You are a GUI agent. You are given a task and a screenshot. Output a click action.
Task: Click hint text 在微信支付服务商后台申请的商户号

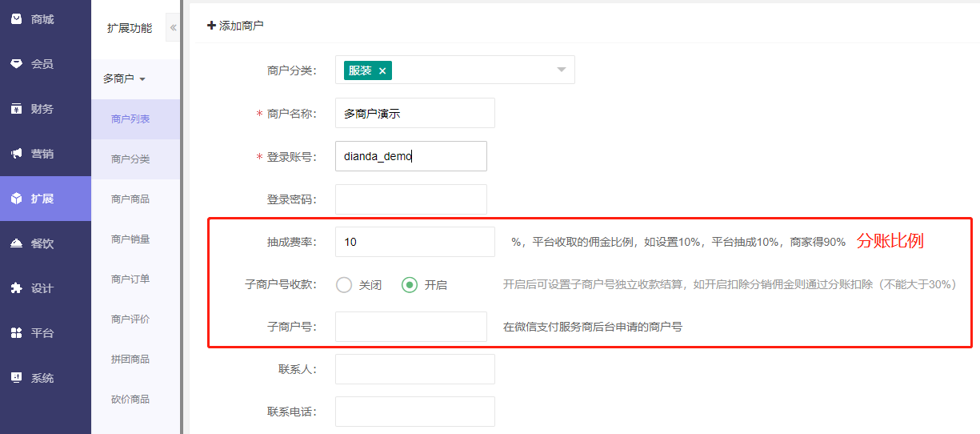pos(592,327)
